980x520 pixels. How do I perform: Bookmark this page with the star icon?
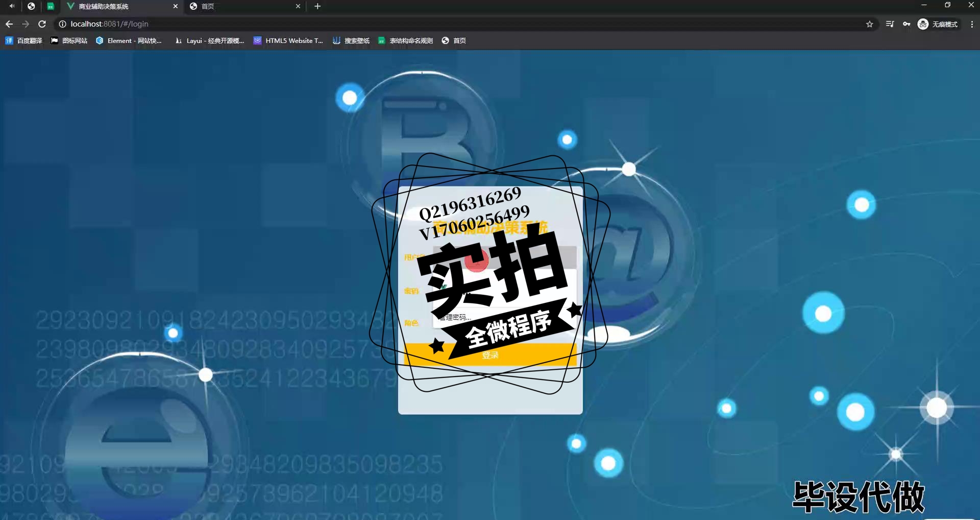tap(870, 24)
